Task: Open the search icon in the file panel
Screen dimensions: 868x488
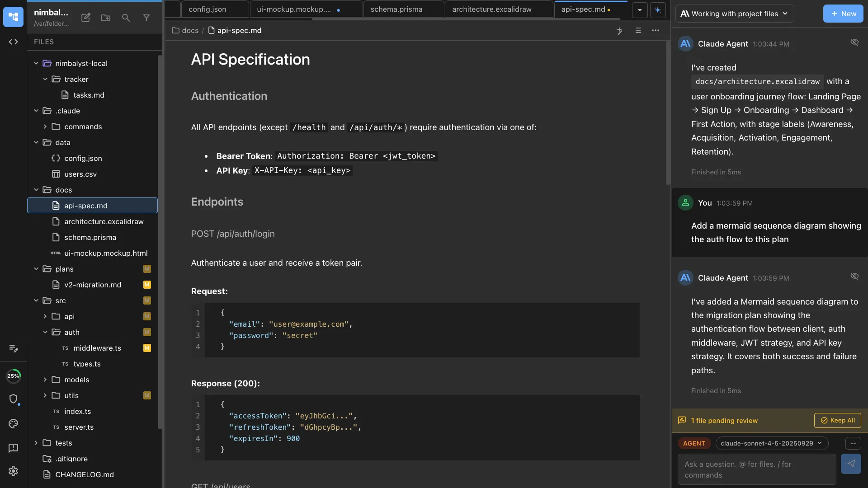Action: 126,18
